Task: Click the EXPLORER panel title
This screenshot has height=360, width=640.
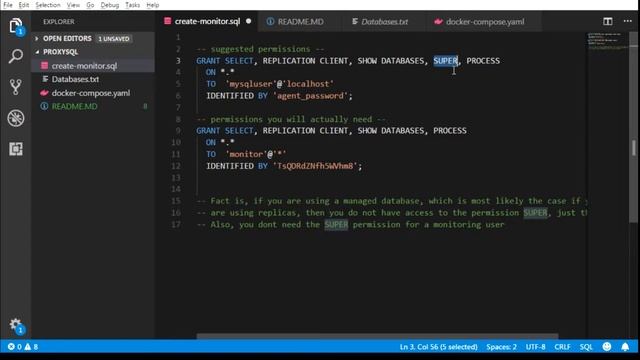Action: click(x=59, y=22)
